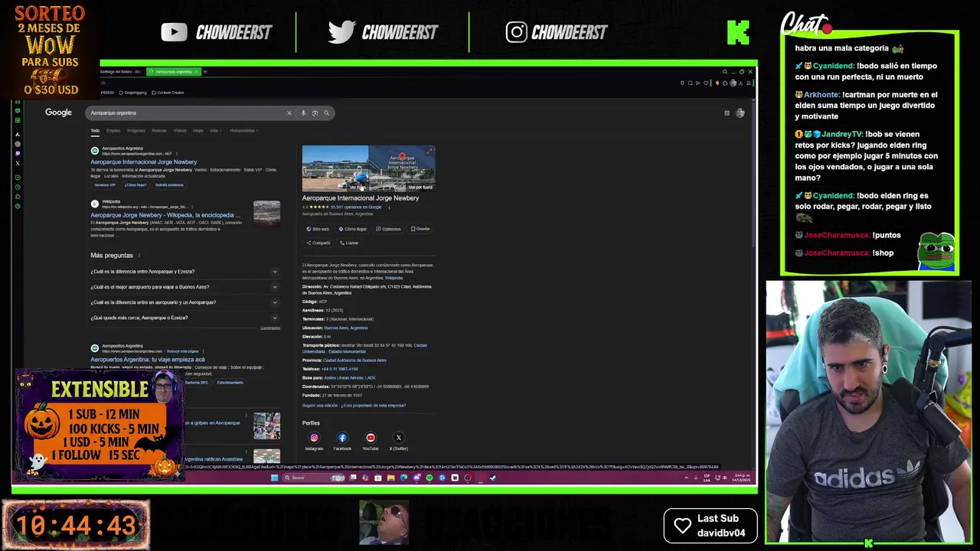Screen dimensions: 980x551
Task: Click the magnifier search submit icon
Action: click(326, 113)
